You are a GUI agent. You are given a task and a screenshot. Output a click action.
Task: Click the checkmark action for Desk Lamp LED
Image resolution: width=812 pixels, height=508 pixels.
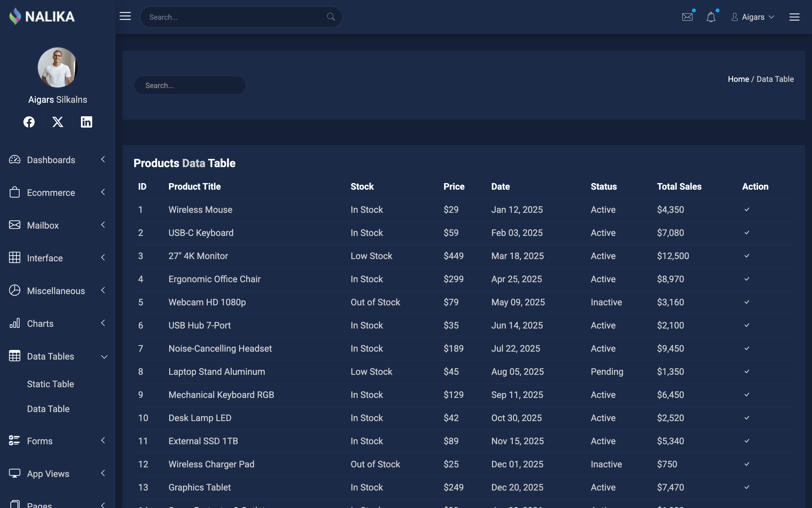click(x=747, y=418)
